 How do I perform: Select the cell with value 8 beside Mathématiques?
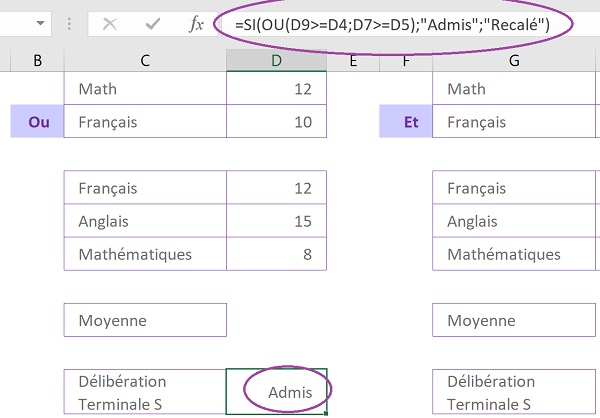click(x=276, y=254)
